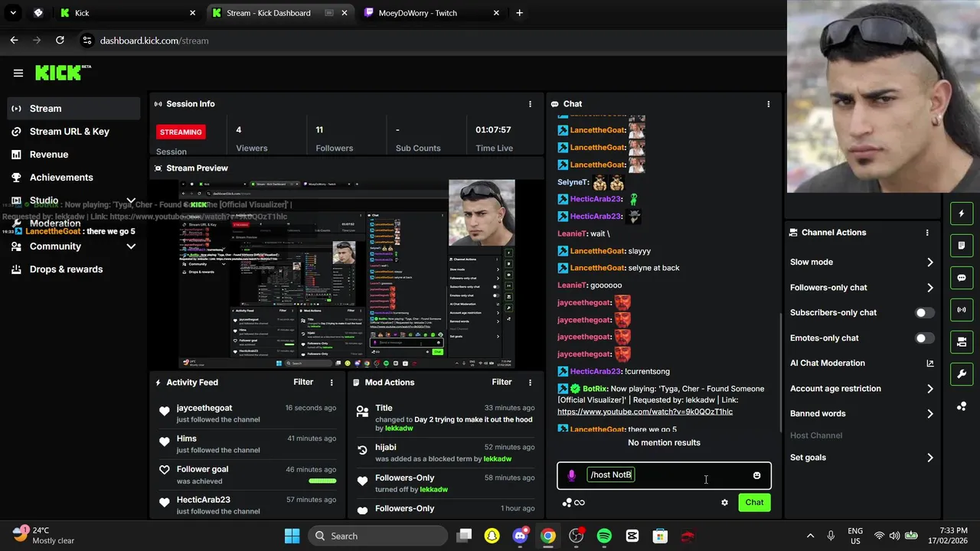
Task: Toggle Emotes-only chat switch
Action: 925,338
